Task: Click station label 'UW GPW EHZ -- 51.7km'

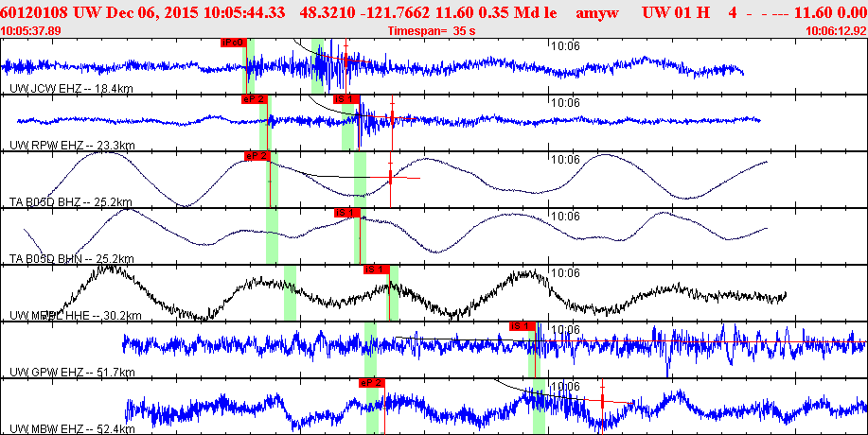Action: [x=73, y=372]
